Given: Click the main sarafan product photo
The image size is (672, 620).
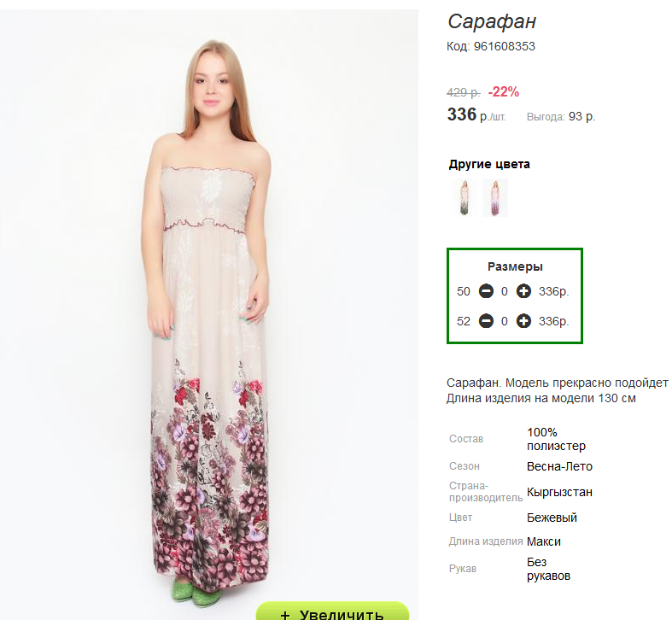Looking at the screenshot, I should click(209, 313).
